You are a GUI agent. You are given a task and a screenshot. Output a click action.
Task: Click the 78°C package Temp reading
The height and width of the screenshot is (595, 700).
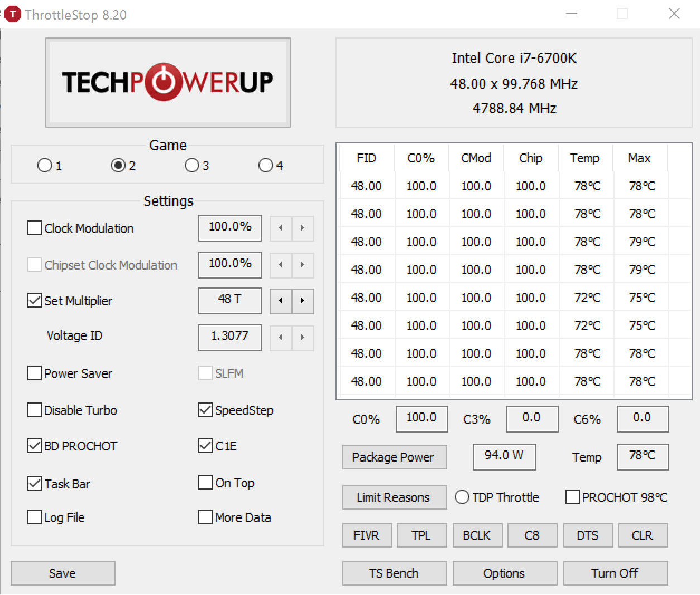643,457
